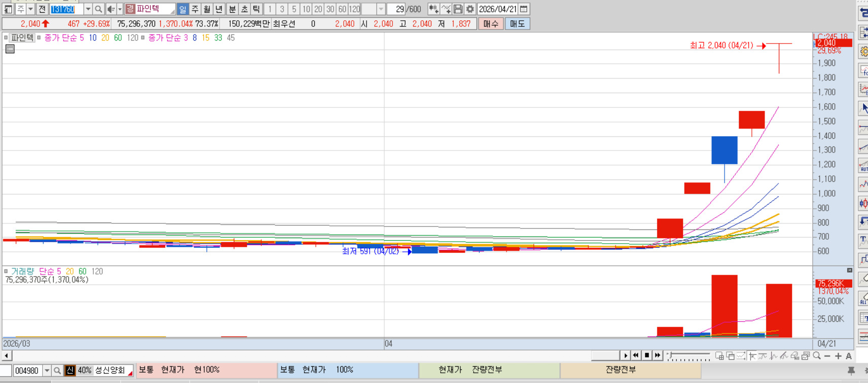Select the 30 interval preset
Image resolution: width=868 pixels, height=383 pixels.
coord(330,9)
